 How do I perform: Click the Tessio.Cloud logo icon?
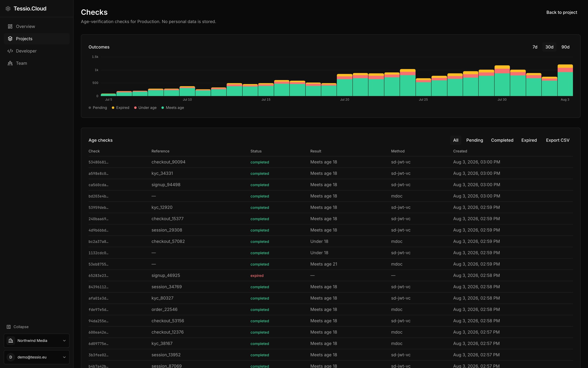pyautogui.click(x=8, y=9)
